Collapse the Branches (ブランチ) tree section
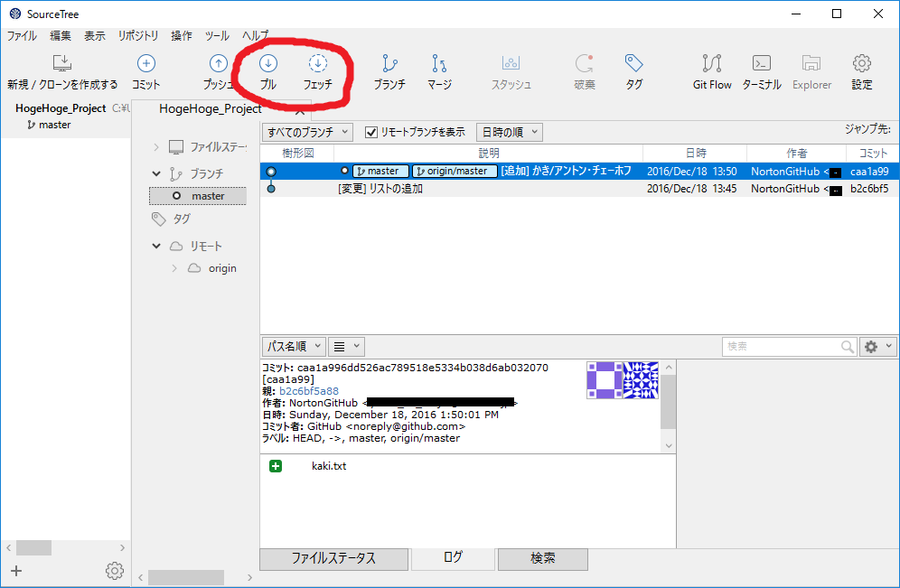 click(x=156, y=173)
